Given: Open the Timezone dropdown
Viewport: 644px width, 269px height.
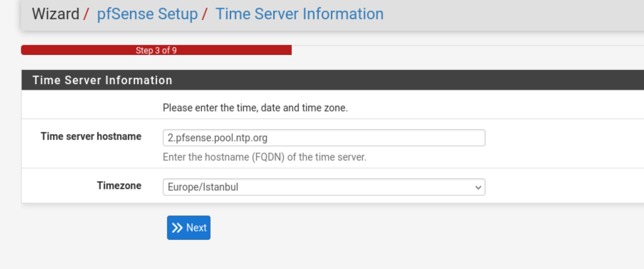Looking at the screenshot, I should click(x=324, y=187).
